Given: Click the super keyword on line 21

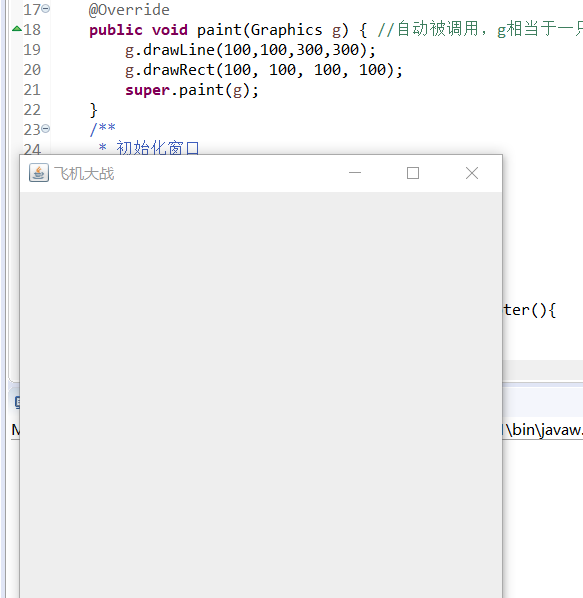Looking at the screenshot, I should (x=148, y=90).
